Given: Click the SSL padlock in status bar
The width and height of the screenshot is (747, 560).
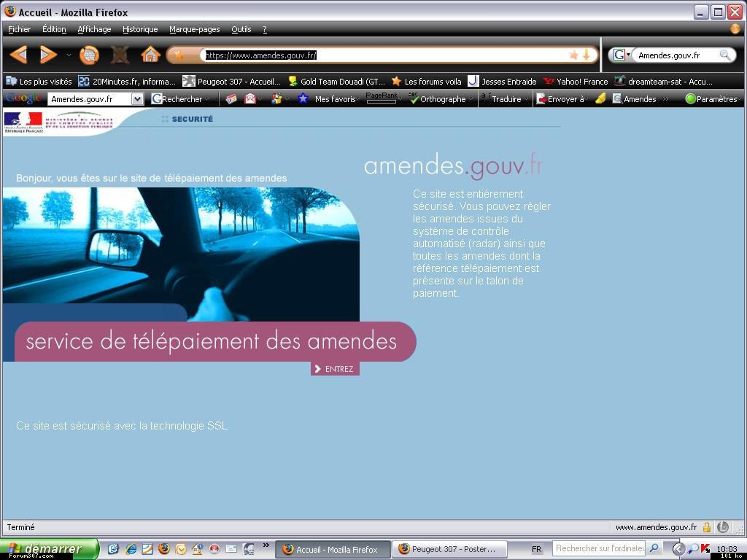Looking at the screenshot, I should (706, 527).
